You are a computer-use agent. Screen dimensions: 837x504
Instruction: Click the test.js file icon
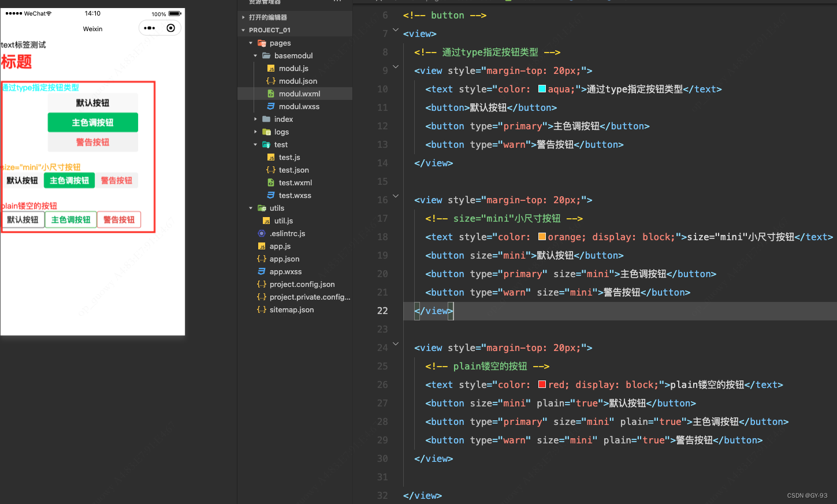(x=271, y=157)
